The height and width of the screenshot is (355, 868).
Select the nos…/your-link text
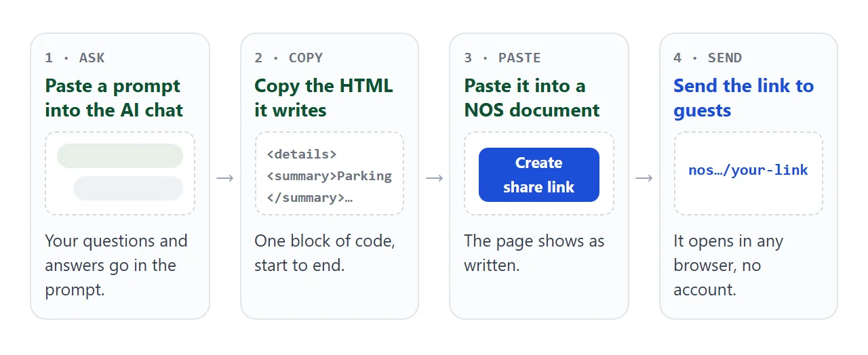(x=748, y=170)
